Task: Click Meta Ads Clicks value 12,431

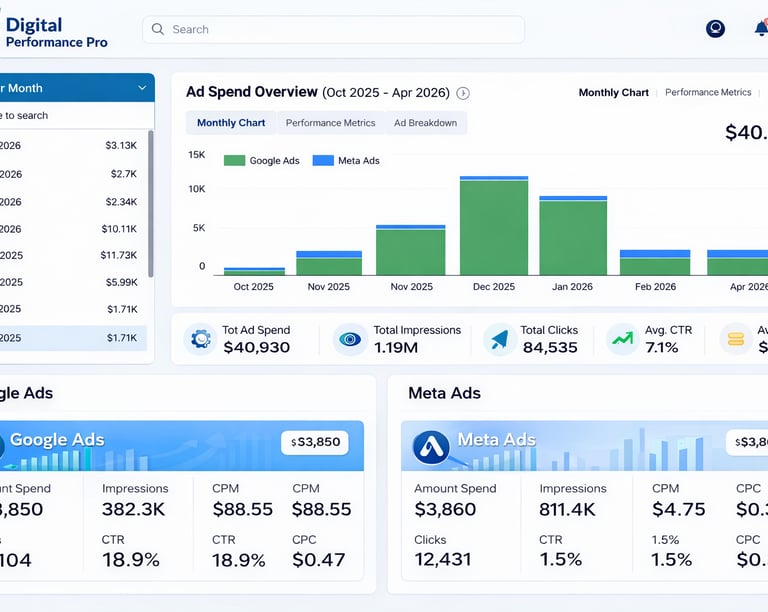Action: pyautogui.click(x=443, y=559)
